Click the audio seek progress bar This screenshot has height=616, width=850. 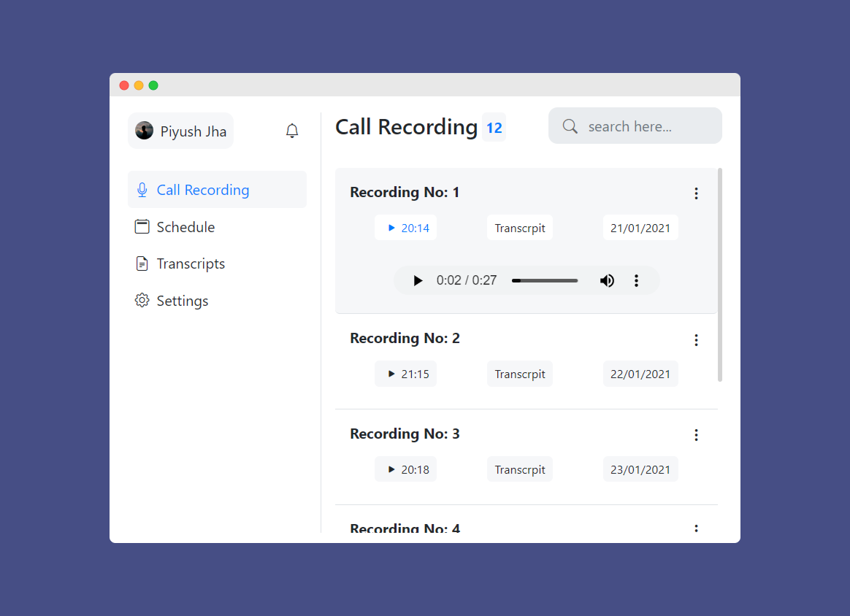coord(544,280)
